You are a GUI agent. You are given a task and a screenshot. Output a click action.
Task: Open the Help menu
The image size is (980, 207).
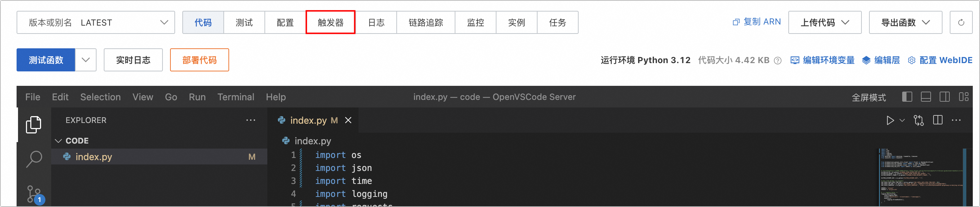click(x=276, y=97)
